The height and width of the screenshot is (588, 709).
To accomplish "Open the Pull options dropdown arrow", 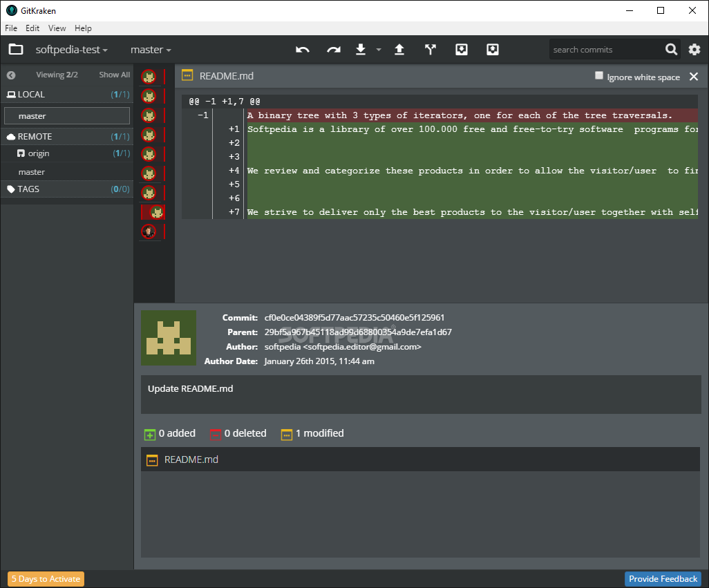I will pos(379,50).
